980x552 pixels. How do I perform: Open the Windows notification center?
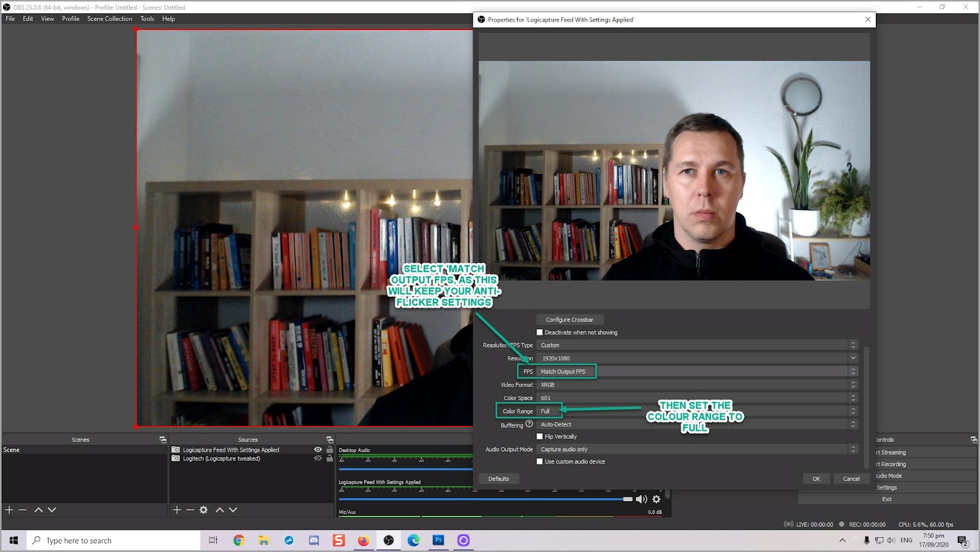tap(963, 541)
